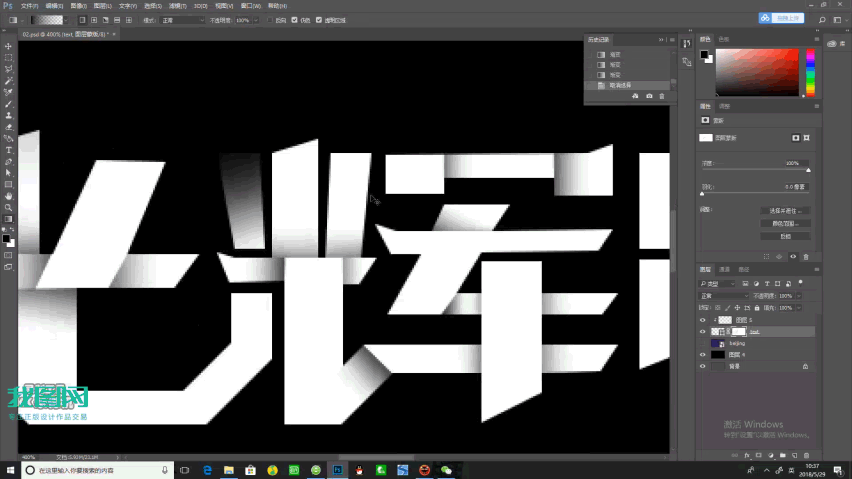The image size is (852, 479).
Task: Hide the Background layer eye icon
Action: 703,367
